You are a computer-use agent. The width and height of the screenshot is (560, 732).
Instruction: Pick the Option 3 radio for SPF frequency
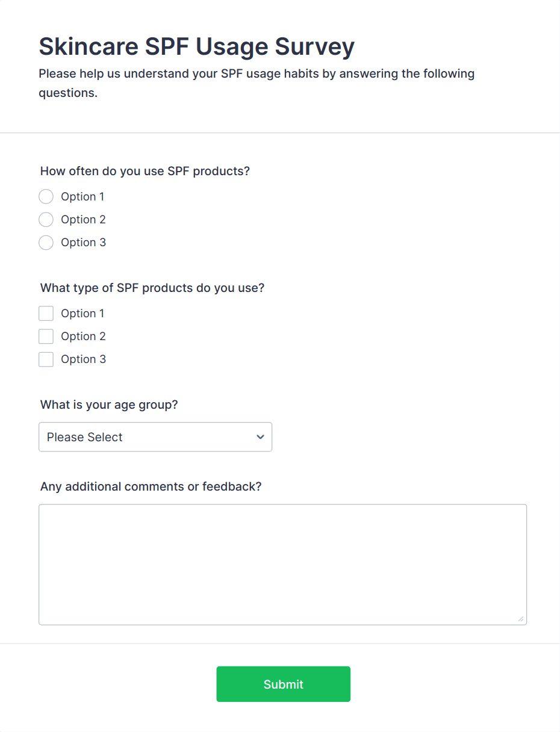[46, 243]
